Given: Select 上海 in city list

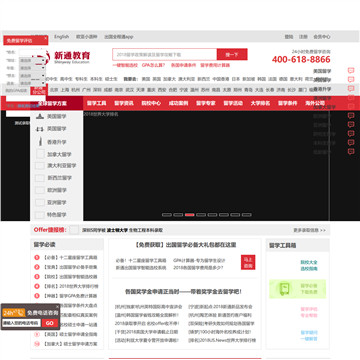Looking at the screenshot, I should [65, 90].
